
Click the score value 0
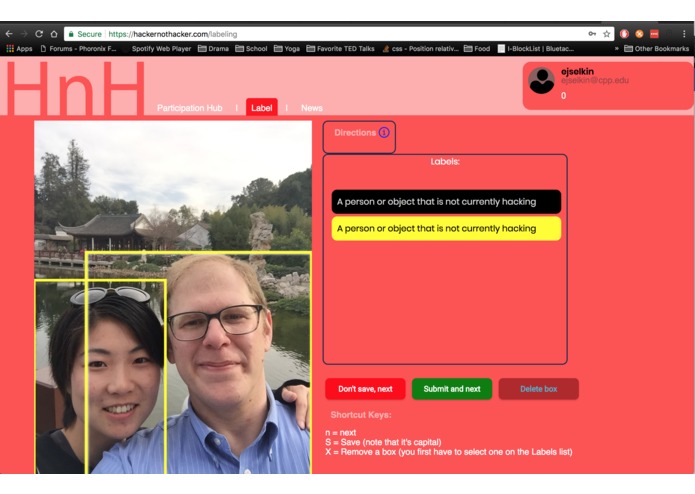pyautogui.click(x=563, y=96)
